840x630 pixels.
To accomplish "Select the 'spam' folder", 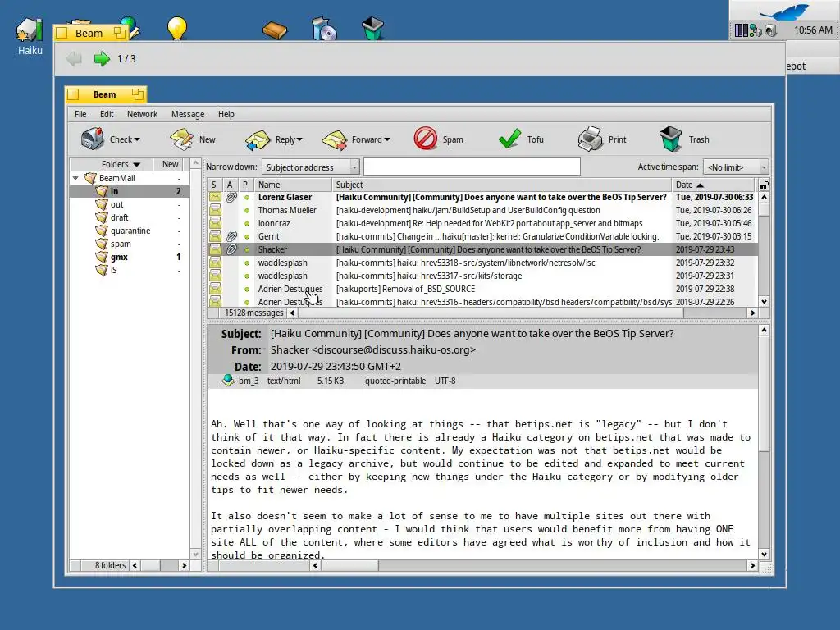I will (x=121, y=244).
